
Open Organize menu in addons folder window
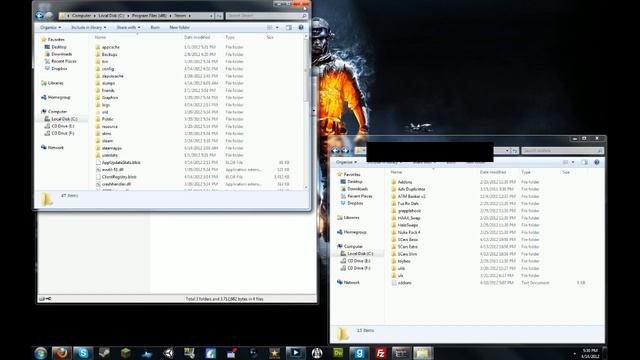tap(347, 162)
